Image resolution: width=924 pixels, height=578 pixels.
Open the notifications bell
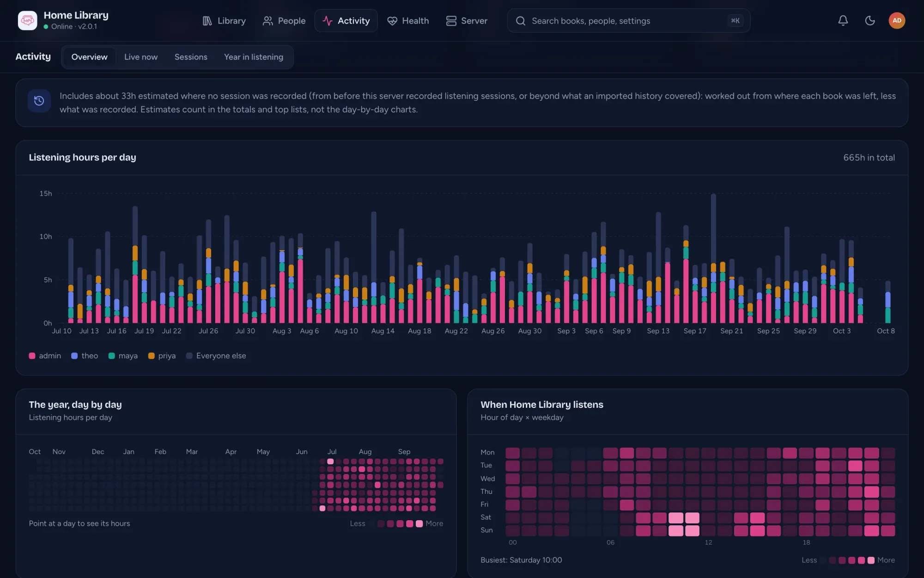(x=843, y=20)
